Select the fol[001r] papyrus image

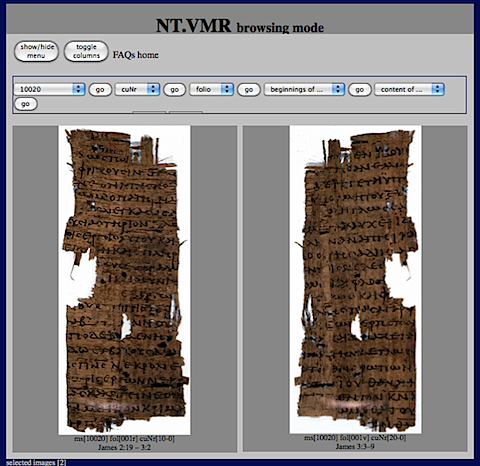point(124,280)
